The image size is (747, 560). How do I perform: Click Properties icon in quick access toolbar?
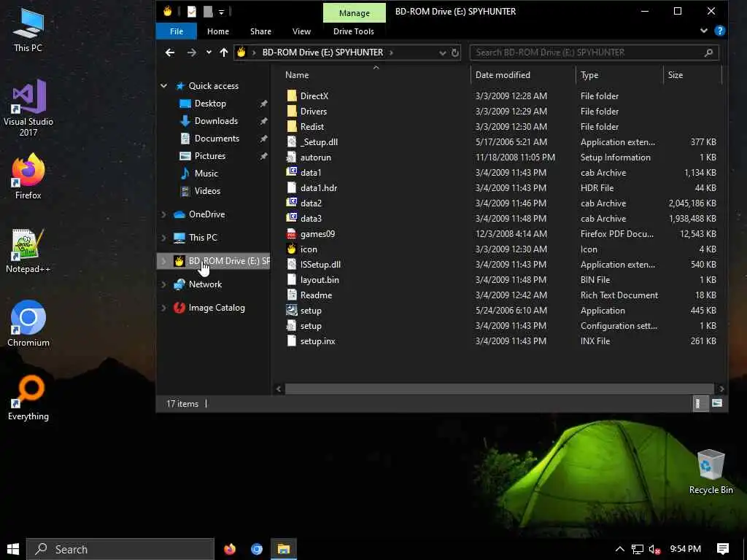[x=192, y=12]
